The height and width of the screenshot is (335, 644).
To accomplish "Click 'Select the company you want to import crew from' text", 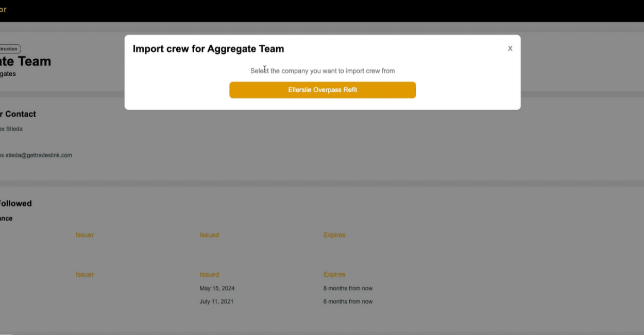I will pos(323,71).
